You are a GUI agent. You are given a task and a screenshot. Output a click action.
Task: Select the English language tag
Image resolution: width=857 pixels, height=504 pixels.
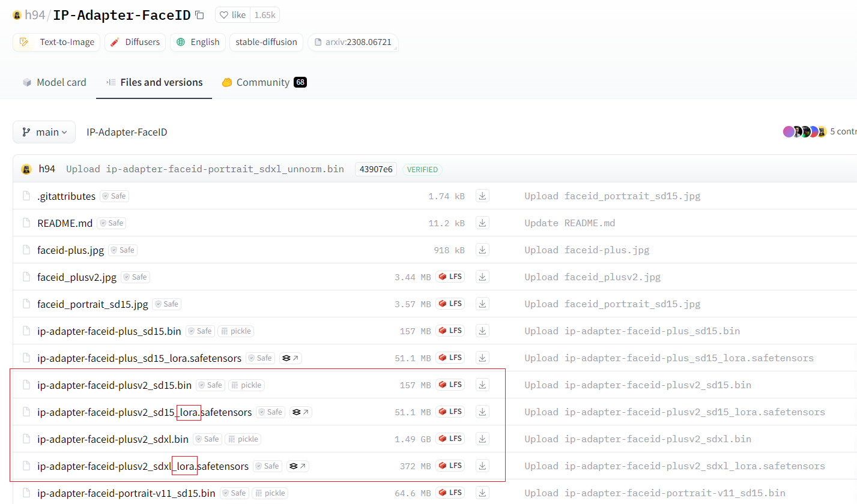coord(198,42)
